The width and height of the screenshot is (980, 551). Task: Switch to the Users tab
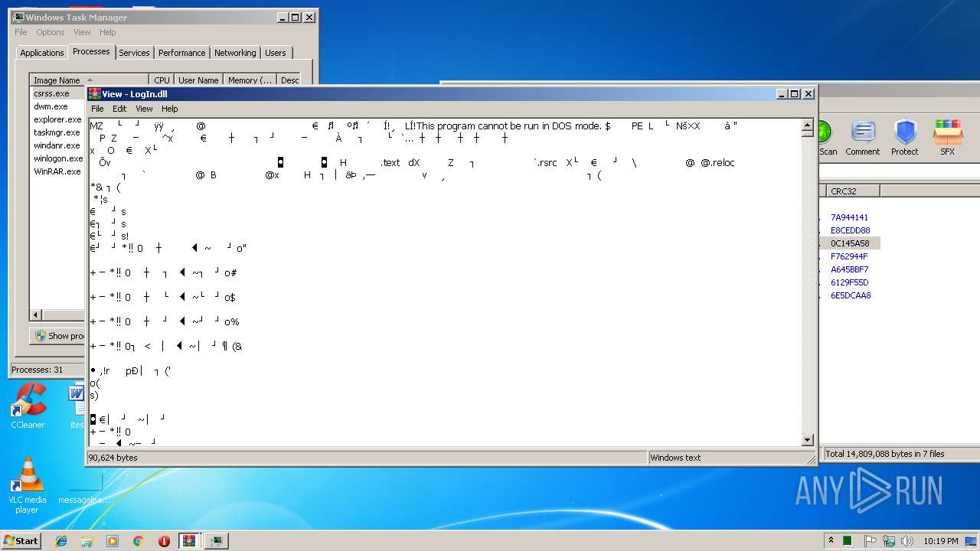(x=276, y=53)
